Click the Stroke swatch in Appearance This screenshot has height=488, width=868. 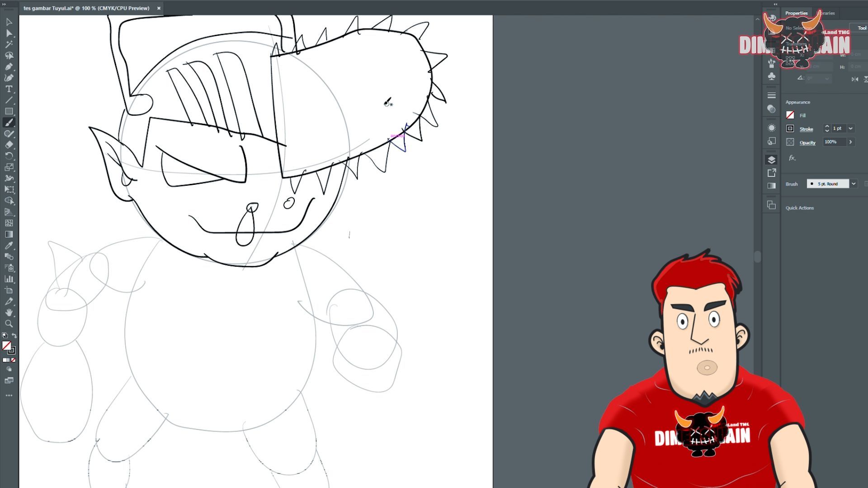(790, 129)
